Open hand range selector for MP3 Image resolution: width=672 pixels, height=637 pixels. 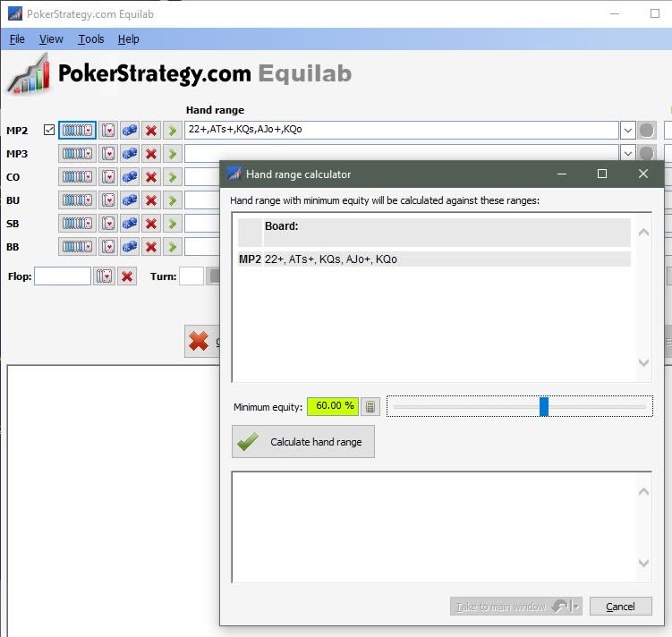[77, 153]
